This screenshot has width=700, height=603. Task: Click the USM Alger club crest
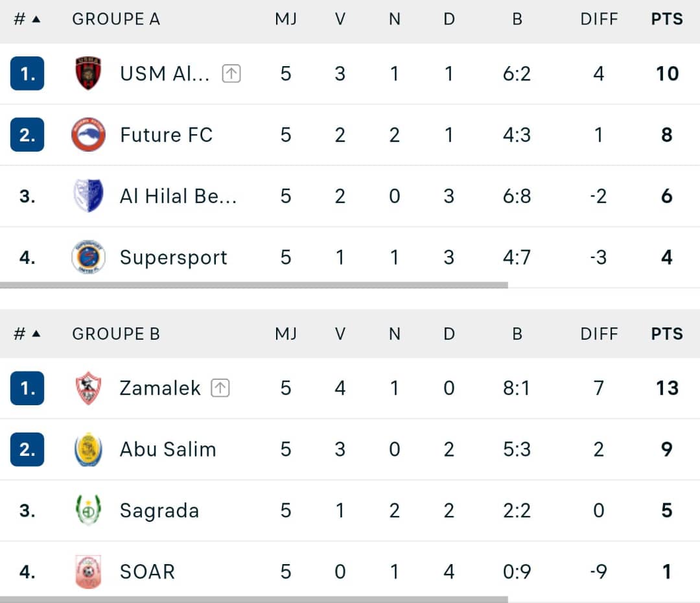click(88, 73)
